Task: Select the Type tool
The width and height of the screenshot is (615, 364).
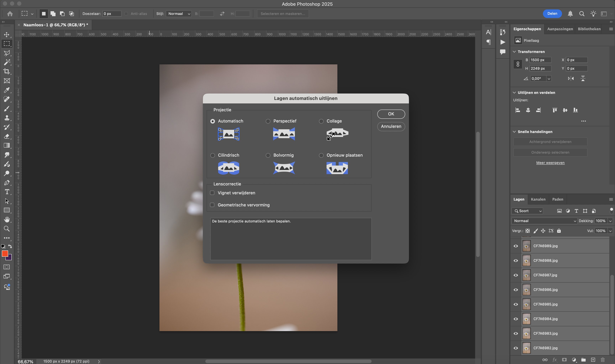Action: click(x=7, y=192)
